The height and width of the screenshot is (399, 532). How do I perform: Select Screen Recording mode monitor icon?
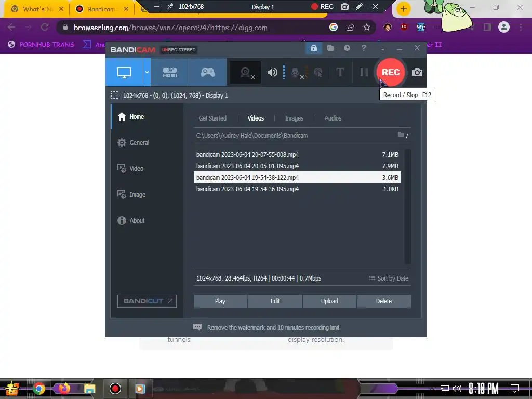124,72
